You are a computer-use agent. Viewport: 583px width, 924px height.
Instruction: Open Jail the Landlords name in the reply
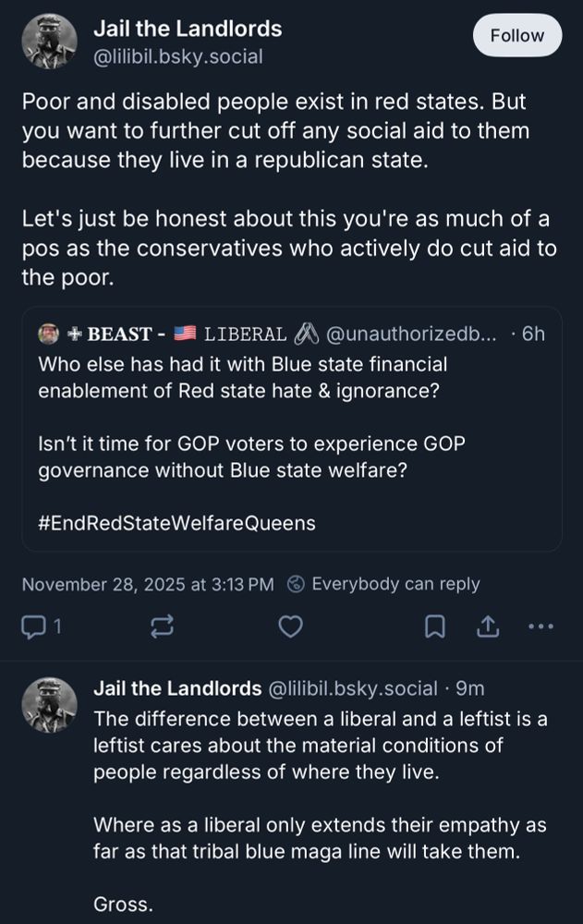tap(177, 688)
